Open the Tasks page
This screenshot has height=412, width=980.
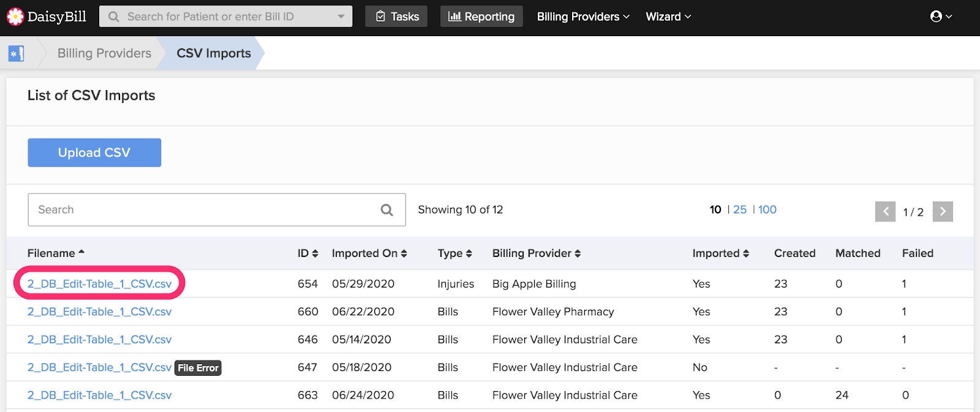point(396,17)
